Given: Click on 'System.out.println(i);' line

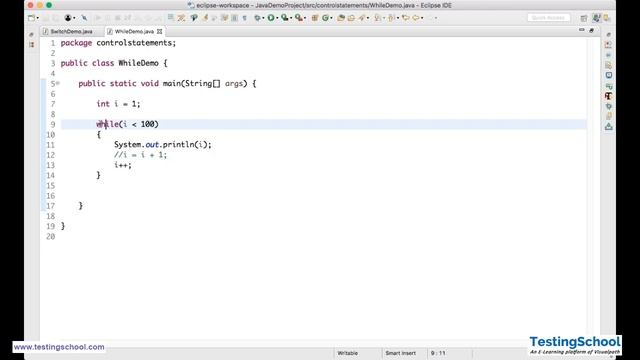Looking at the screenshot, I should click(163, 144).
